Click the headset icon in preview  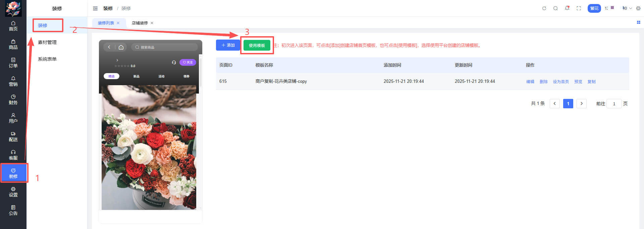click(x=174, y=62)
